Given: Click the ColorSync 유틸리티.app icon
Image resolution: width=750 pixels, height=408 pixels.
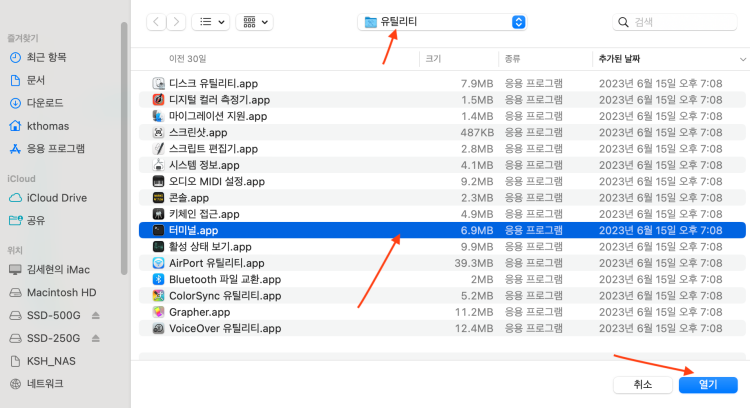Looking at the screenshot, I should point(158,296).
